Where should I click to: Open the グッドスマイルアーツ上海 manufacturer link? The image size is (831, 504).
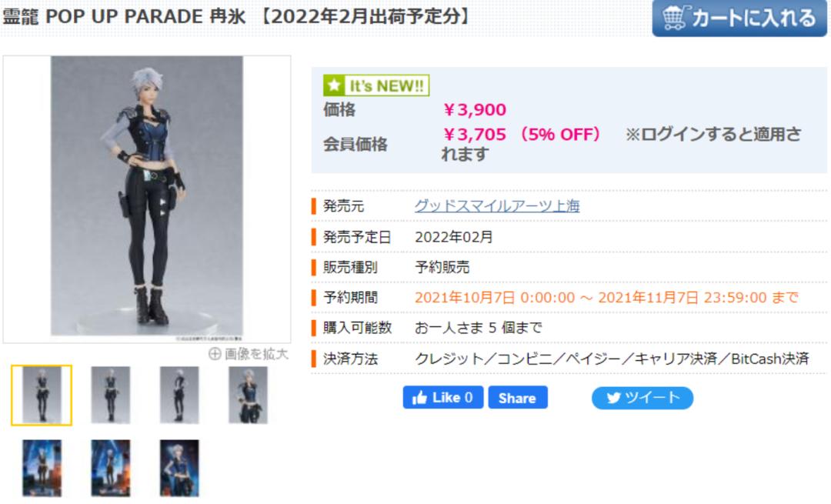[x=497, y=205]
